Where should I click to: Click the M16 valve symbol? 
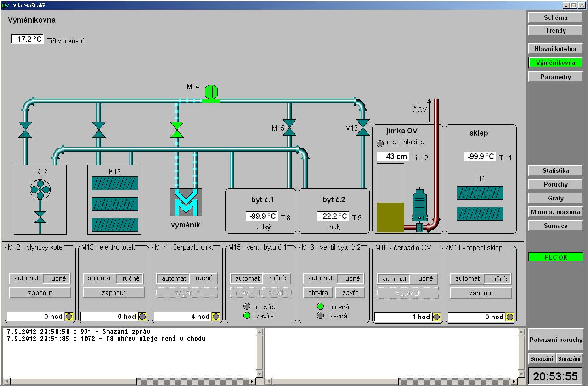(363, 128)
